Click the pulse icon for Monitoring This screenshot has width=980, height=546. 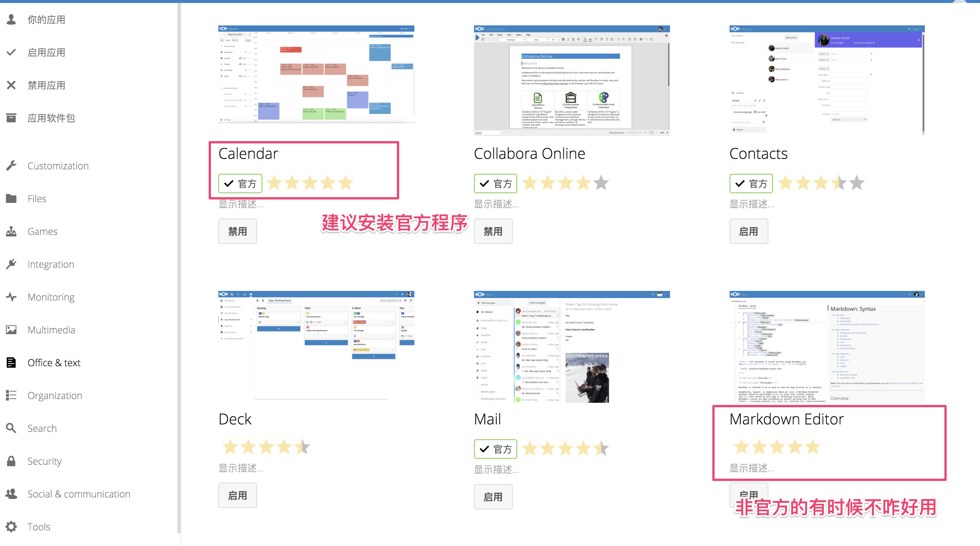[11, 296]
